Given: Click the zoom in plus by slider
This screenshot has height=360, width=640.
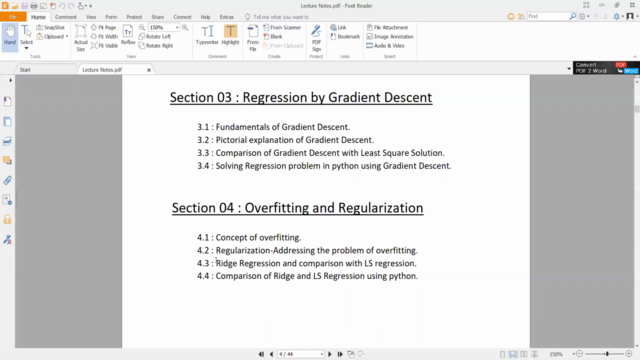Looking at the screenshot, I should [629, 354].
